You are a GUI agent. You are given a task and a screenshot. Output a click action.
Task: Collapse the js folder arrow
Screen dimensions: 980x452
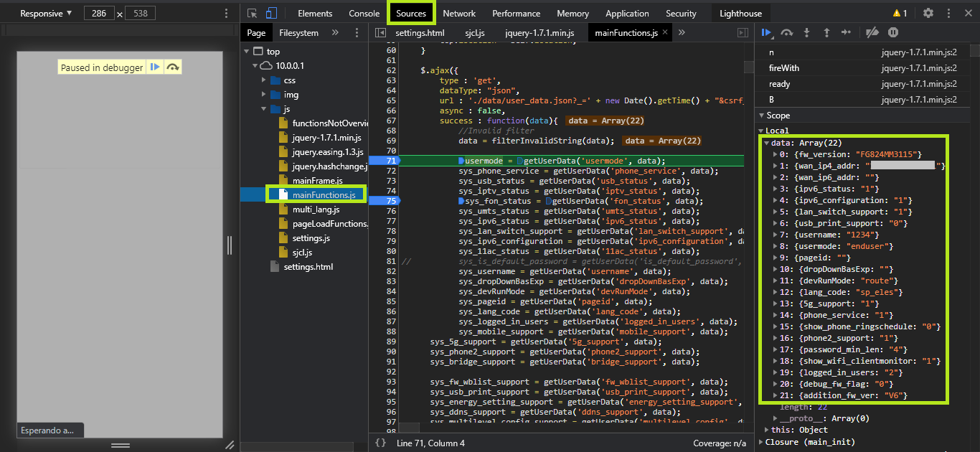pyautogui.click(x=265, y=109)
